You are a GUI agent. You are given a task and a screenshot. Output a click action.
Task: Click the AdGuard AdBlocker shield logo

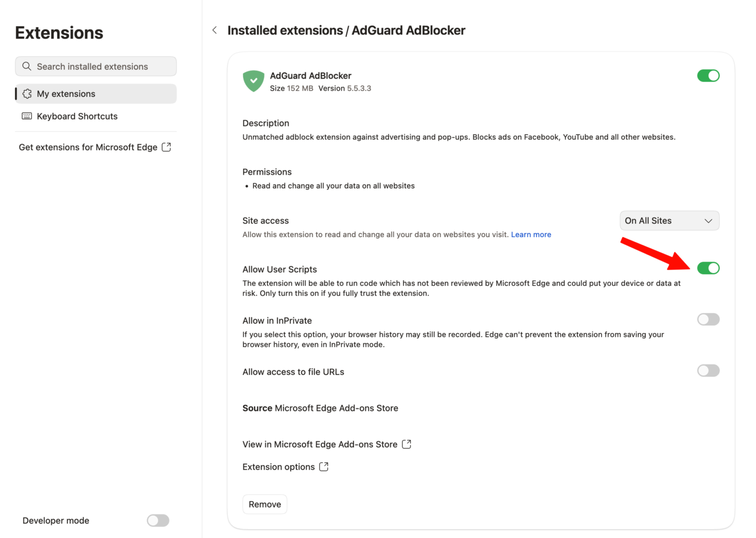[x=253, y=81]
